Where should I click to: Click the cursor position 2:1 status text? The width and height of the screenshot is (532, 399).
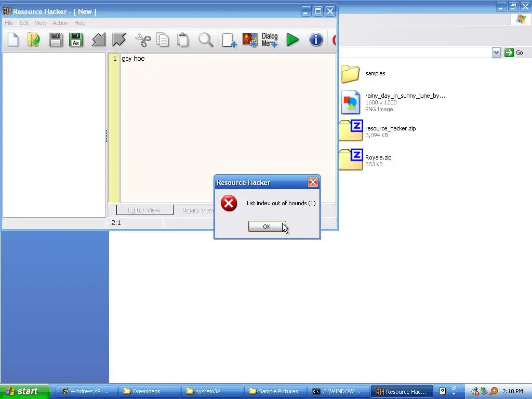click(x=116, y=222)
